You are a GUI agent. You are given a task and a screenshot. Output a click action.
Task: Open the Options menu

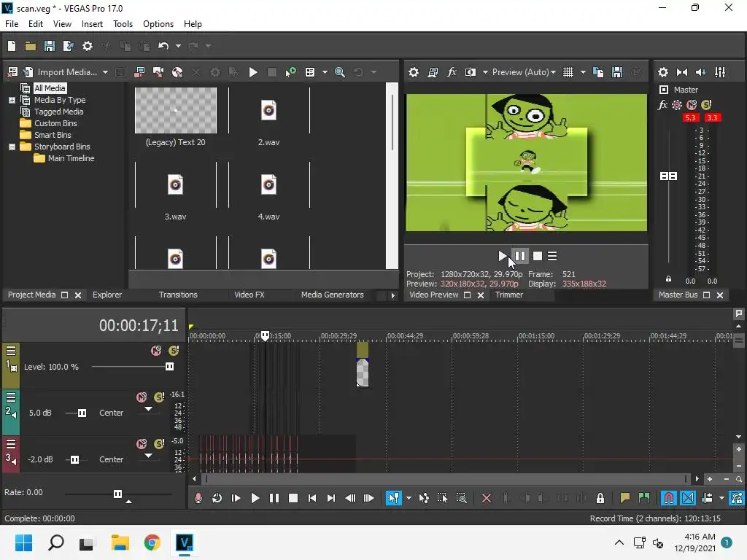158,24
